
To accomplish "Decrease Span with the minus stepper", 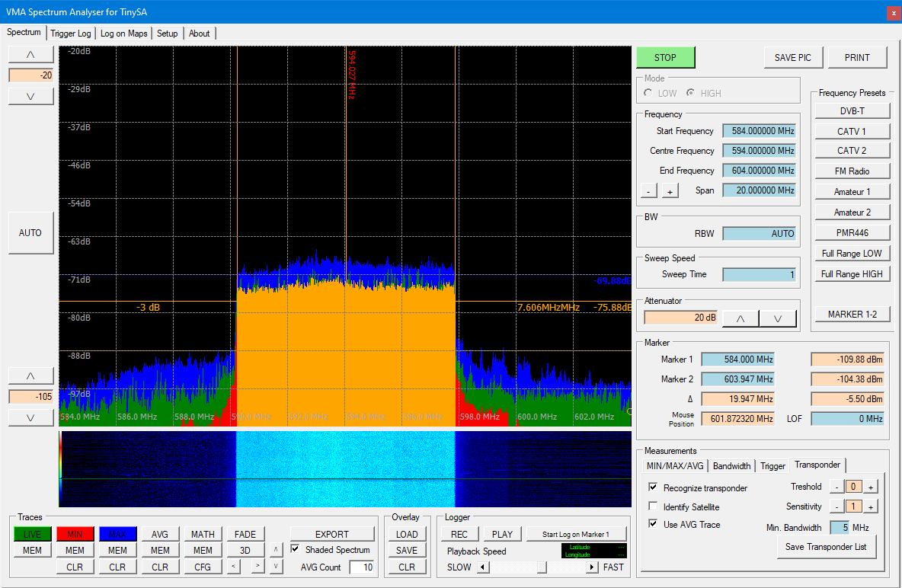I will 650,190.
